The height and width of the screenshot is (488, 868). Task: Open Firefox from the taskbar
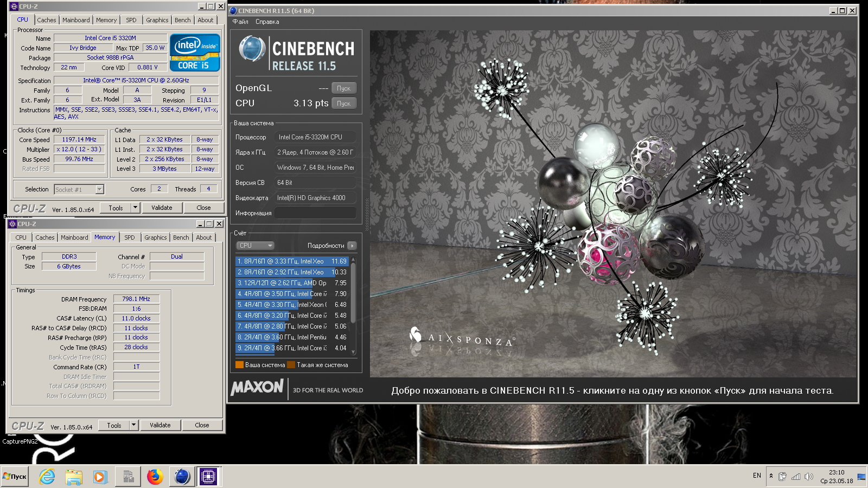click(x=155, y=477)
